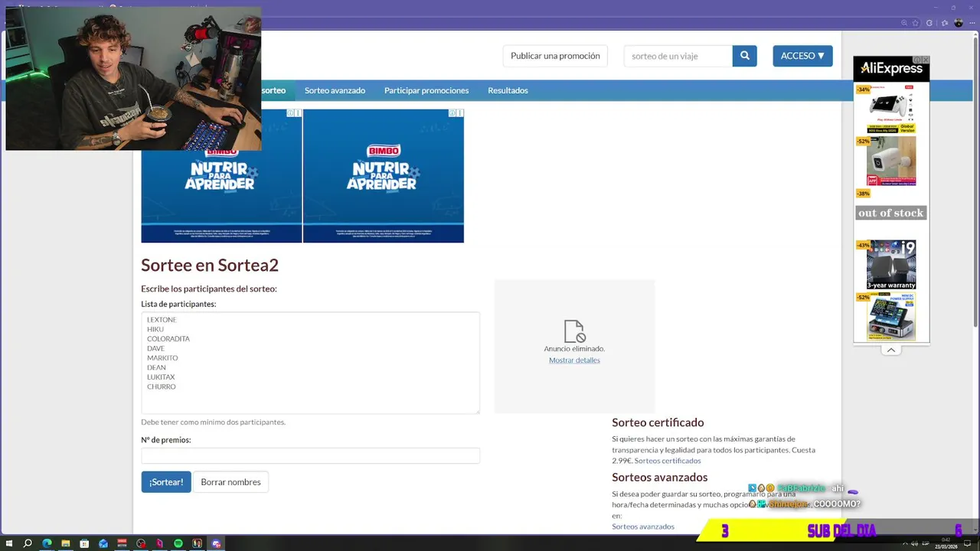Click the Nº de premios input field
The image size is (980, 551).
(x=310, y=455)
